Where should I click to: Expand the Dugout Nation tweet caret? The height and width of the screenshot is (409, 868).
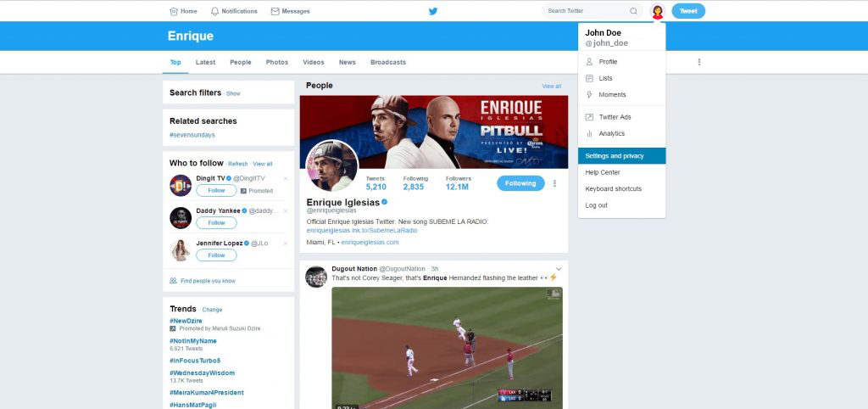(559, 269)
